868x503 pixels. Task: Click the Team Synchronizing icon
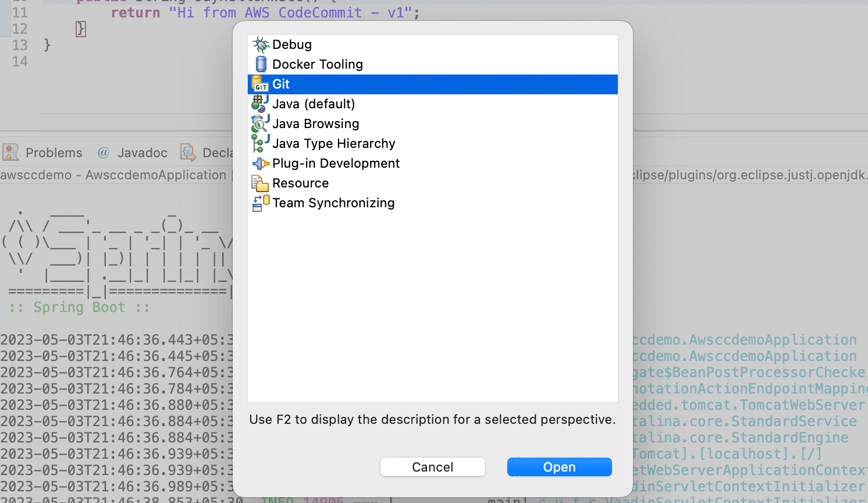tap(261, 203)
